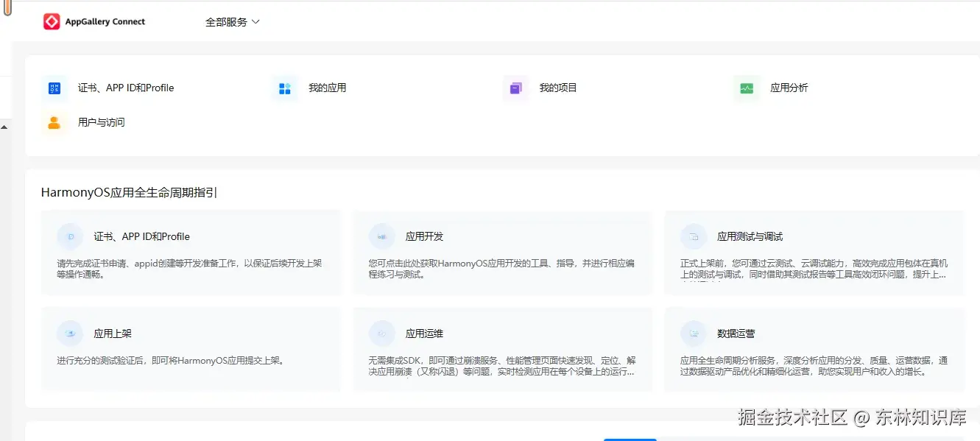Click the 应用运维 card title

tap(425, 334)
